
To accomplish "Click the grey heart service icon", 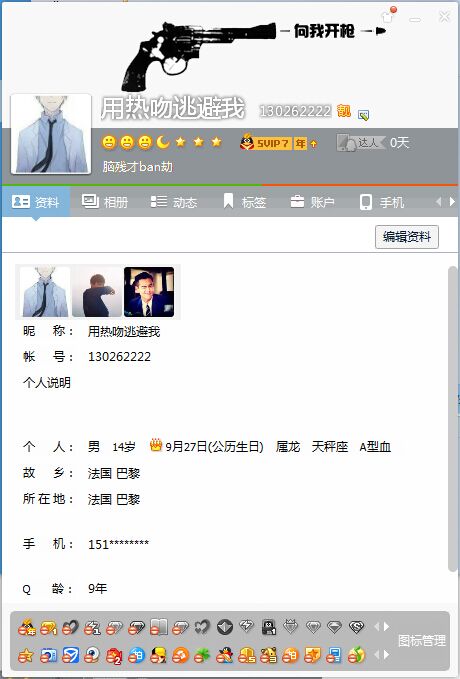I will 202,627.
